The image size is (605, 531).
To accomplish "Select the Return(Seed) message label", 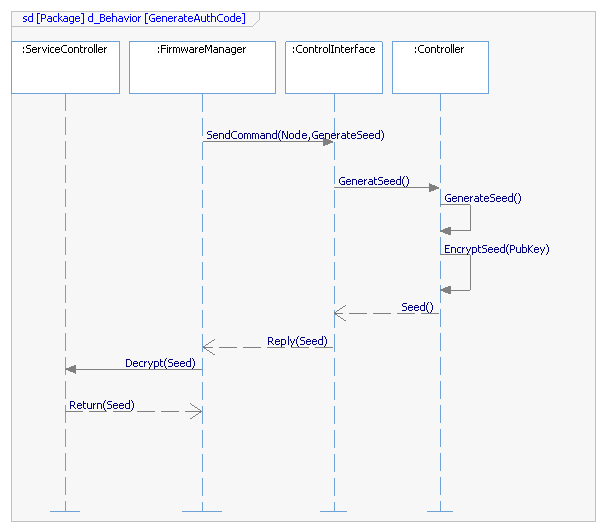I will point(101,405).
